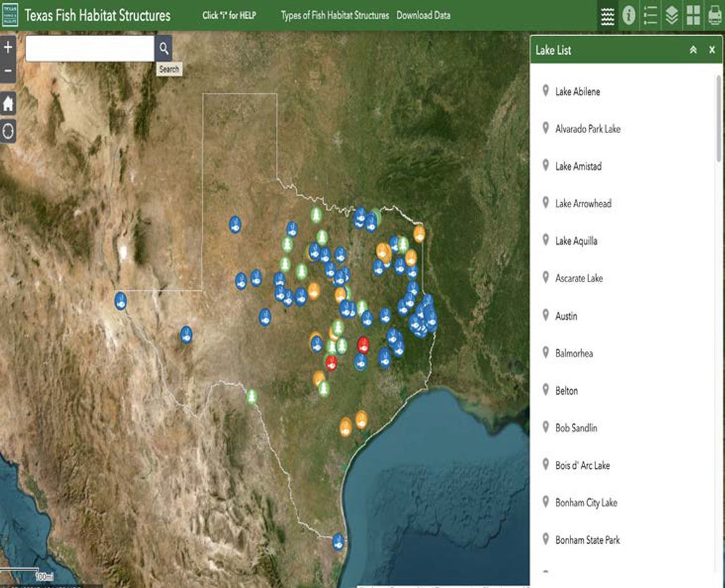Open the Layer List stacked layers icon
Screen dimensions: 725x588
(x=672, y=16)
